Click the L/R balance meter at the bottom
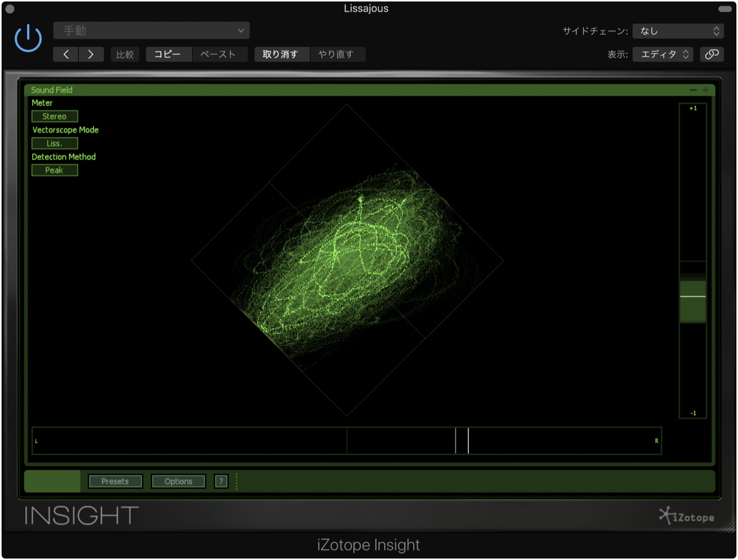 tap(346, 441)
